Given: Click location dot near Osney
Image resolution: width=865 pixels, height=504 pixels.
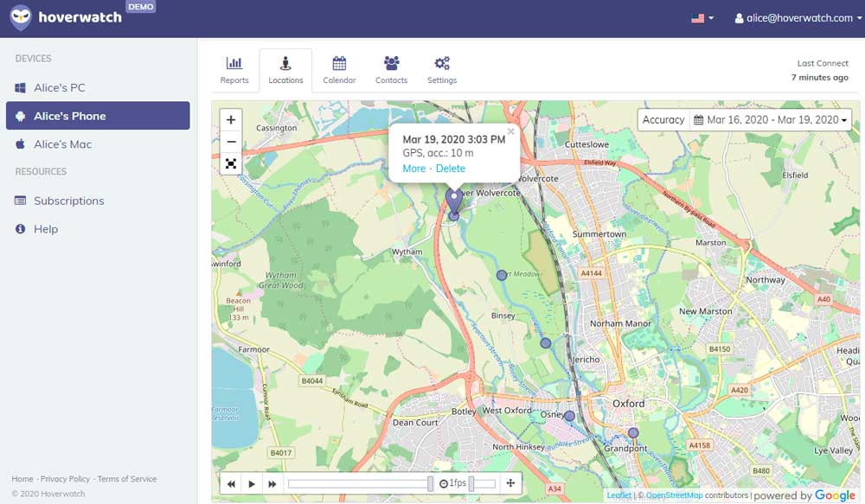Looking at the screenshot, I should pos(570,417).
